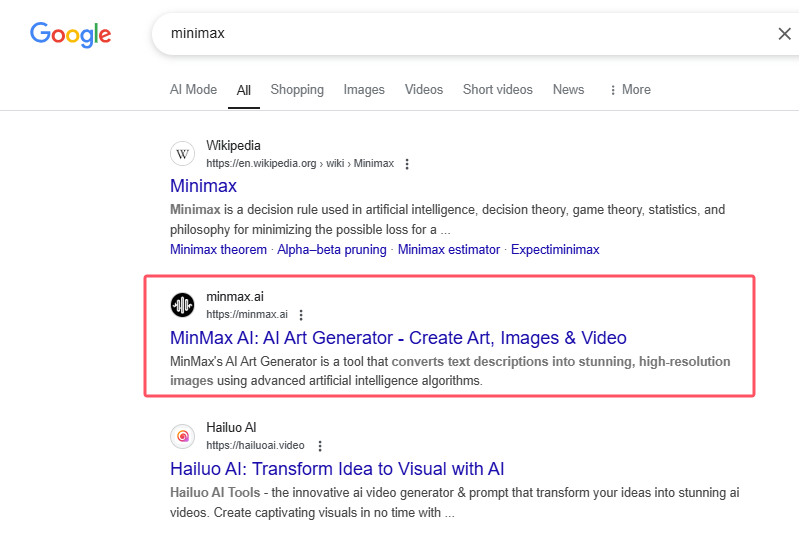Image resolution: width=799 pixels, height=541 pixels.
Task: Open the Minimax estimator sublink
Action: pyautogui.click(x=448, y=250)
